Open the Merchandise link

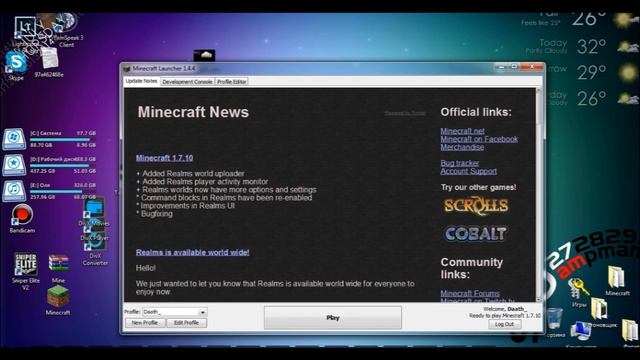coord(462,147)
